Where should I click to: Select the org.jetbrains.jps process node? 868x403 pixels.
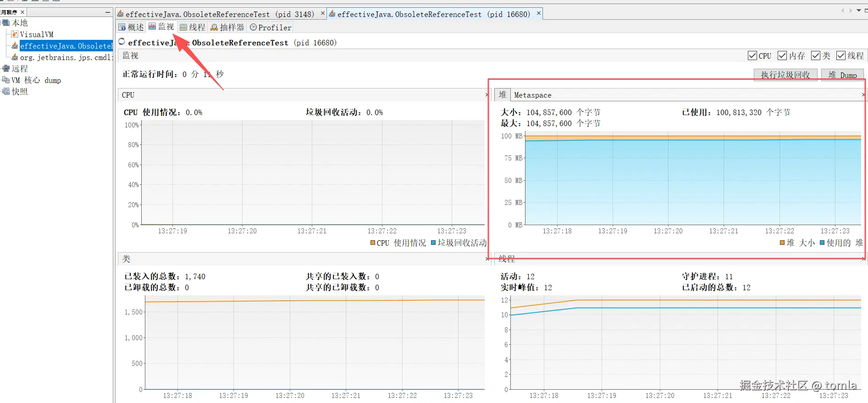click(x=62, y=57)
